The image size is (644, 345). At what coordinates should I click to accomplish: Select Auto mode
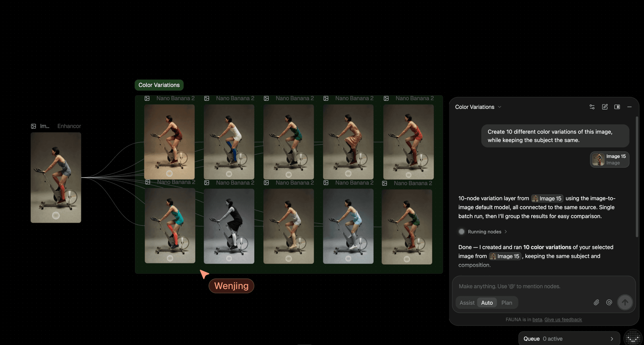pos(487,303)
